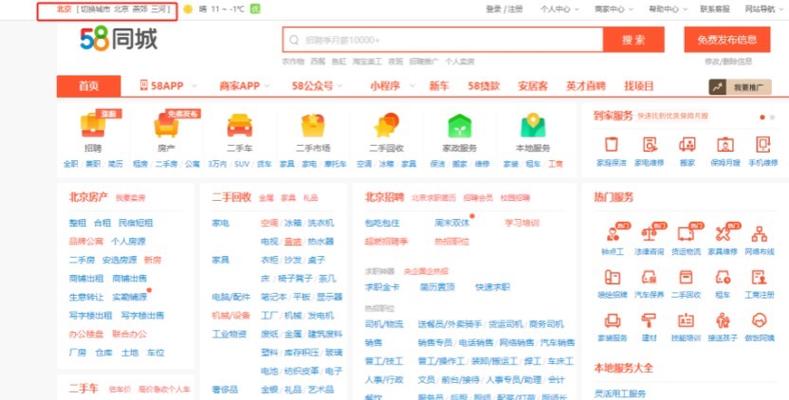The width and height of the screenshot is (789, 400).
Task: Open the 法律咨询 scales icon
Action: [x=650, y=233]
